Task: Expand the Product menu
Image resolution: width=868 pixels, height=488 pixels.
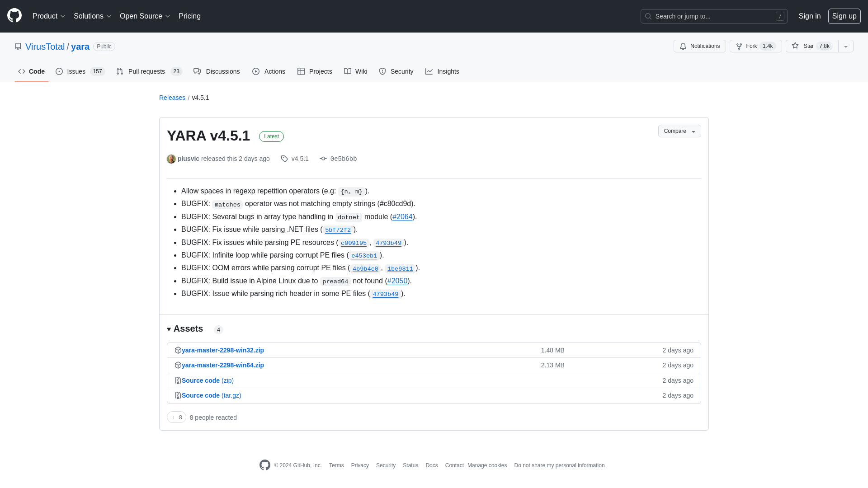Action: coord(49,16)
